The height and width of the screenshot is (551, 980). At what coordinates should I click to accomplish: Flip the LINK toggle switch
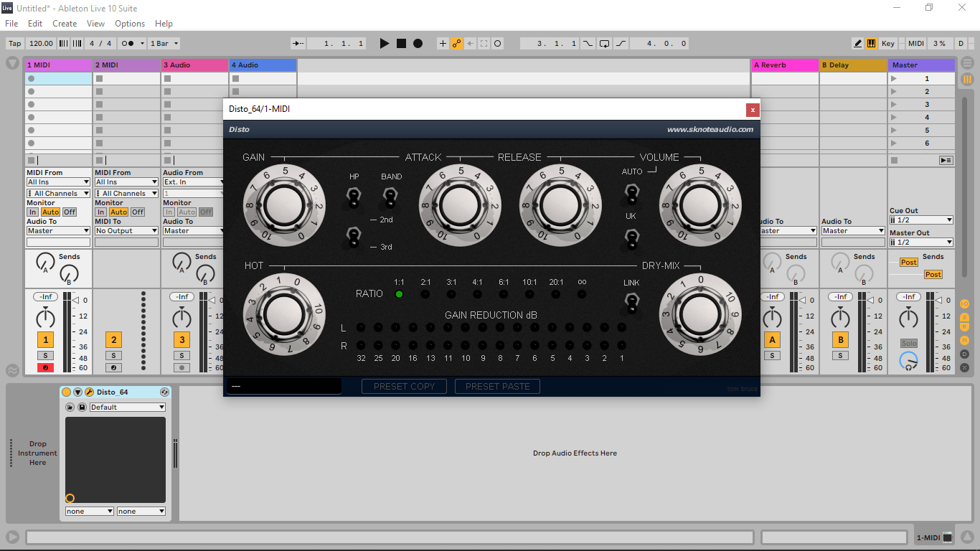tap(631, 303)
